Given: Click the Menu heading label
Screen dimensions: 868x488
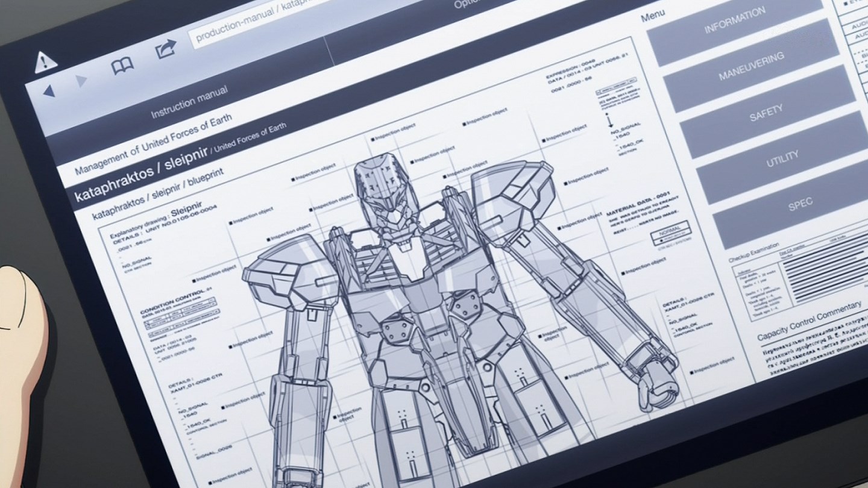Looking at the screenshot, I should tap(653, 16).
